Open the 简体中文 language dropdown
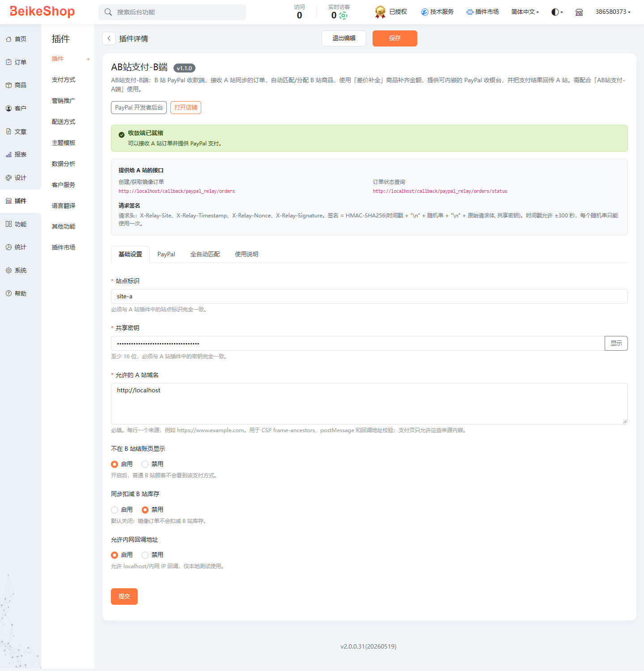The width and height of the screenshot is (644, 671). click(525, 12)
